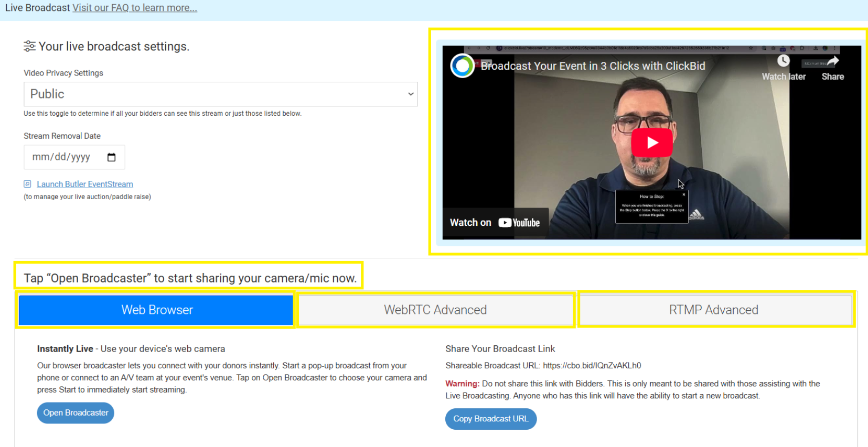
Task: Click the Share arrow icon on video
Action: click(x=832, y=61)
